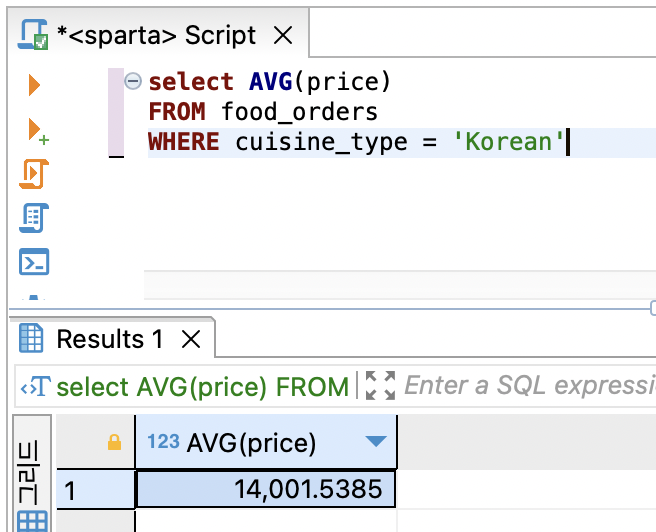Collapse the select query fold marker
Viewport: 656px width, 532px height.
133,81
